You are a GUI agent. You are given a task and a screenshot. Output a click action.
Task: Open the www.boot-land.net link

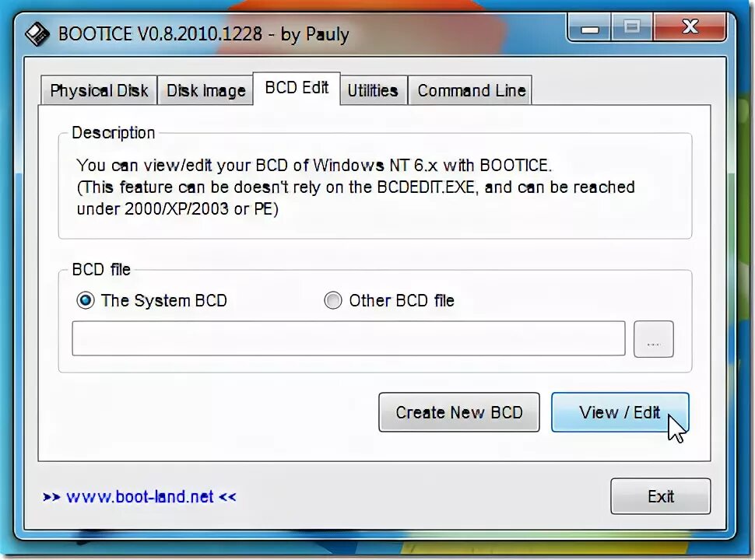[139, 496]
